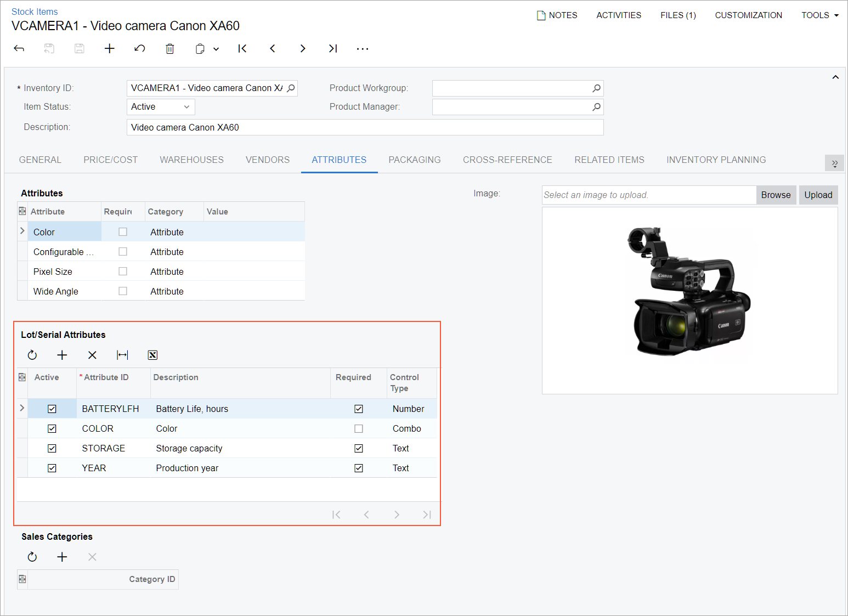Click the Description text field
This screenshot has height=616, width=848.
365,127
